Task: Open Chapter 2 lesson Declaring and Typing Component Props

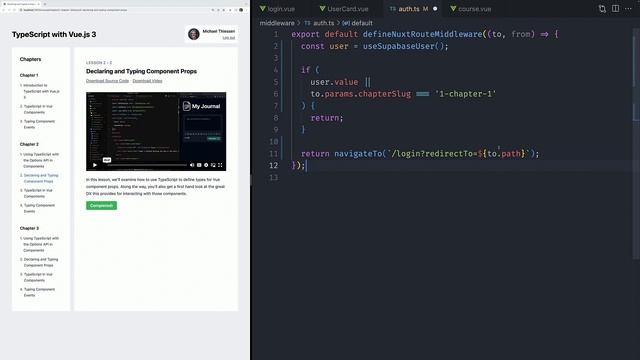Action: point(39,178)
